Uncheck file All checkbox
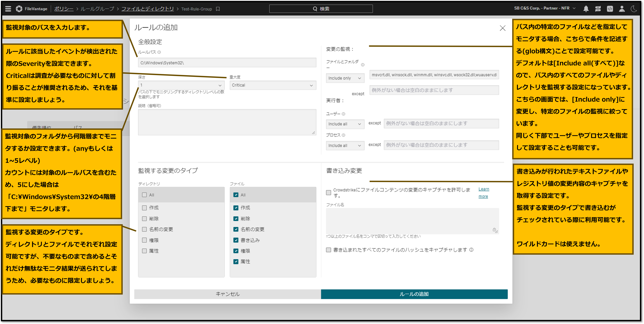The height and width of the screenshot is (324, 644). (x=236, y=195)
